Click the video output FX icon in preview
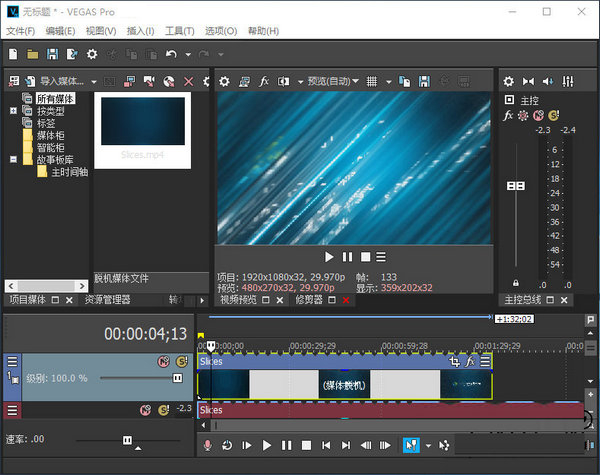The width and height of the screenshot is (600, 475). [264, 81]
